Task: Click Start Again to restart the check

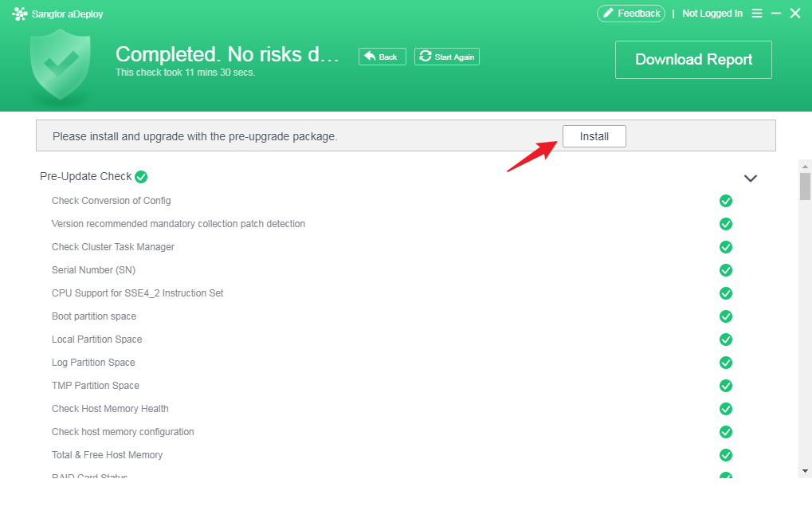Action: point(446,56)
